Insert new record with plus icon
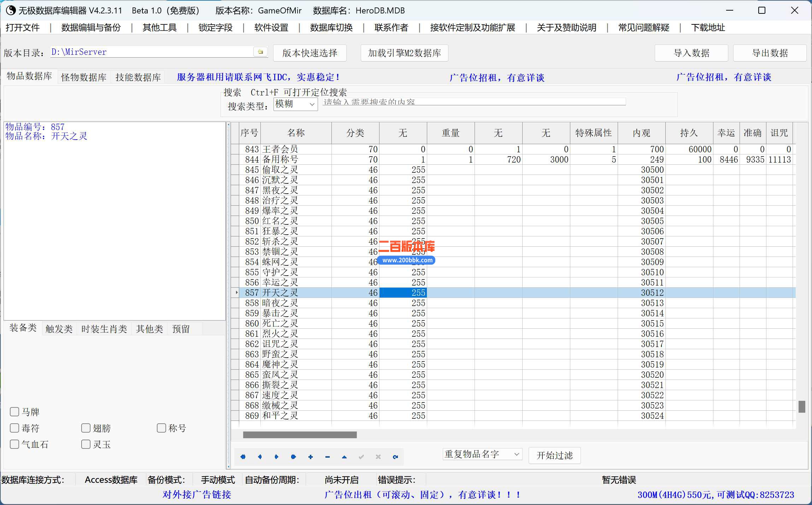812x505 pixels. point(311,457)
